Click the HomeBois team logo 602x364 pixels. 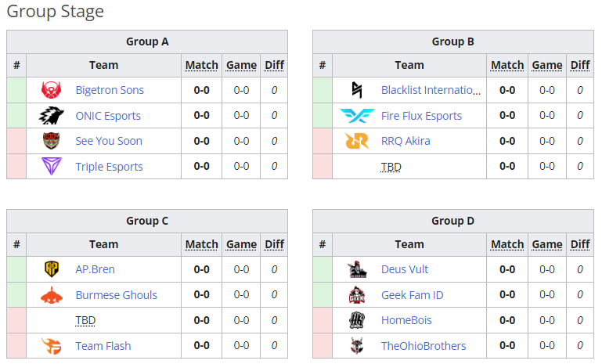click(357, 320)
